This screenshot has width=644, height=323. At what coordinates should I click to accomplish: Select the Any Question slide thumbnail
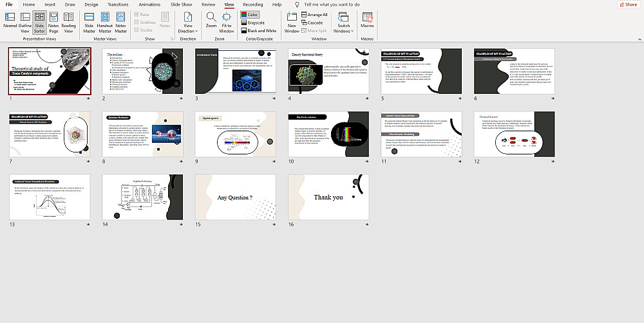click(x=235, y=197)
